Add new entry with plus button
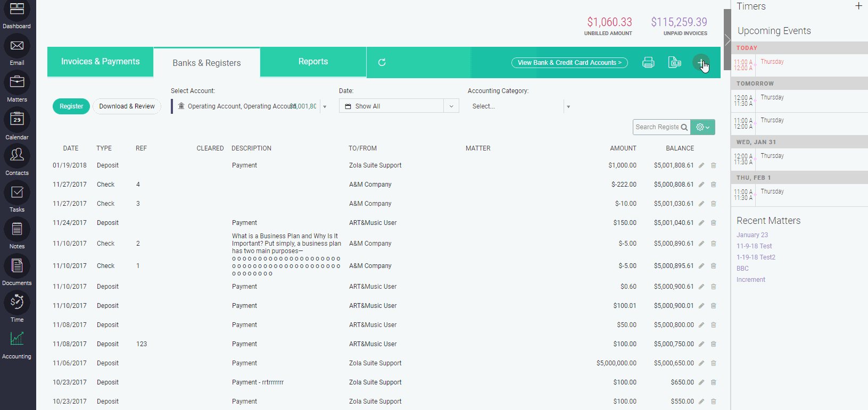 tap(700, 62)
